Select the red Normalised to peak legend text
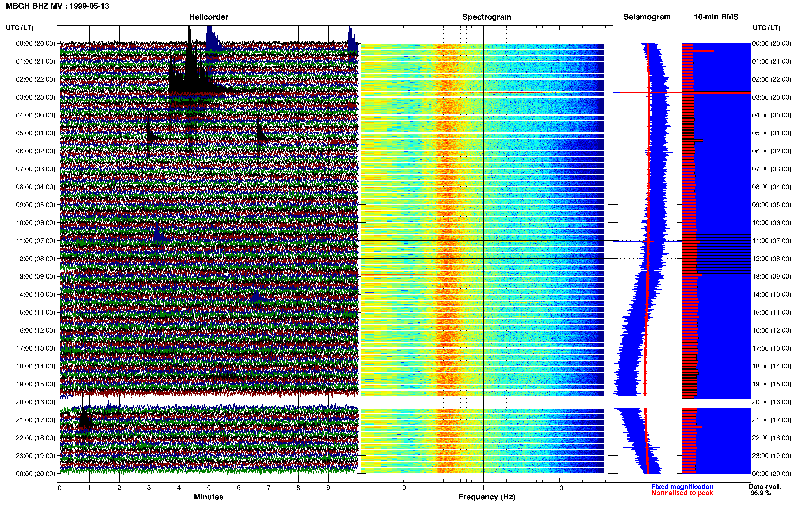 [x=682, y=493]
